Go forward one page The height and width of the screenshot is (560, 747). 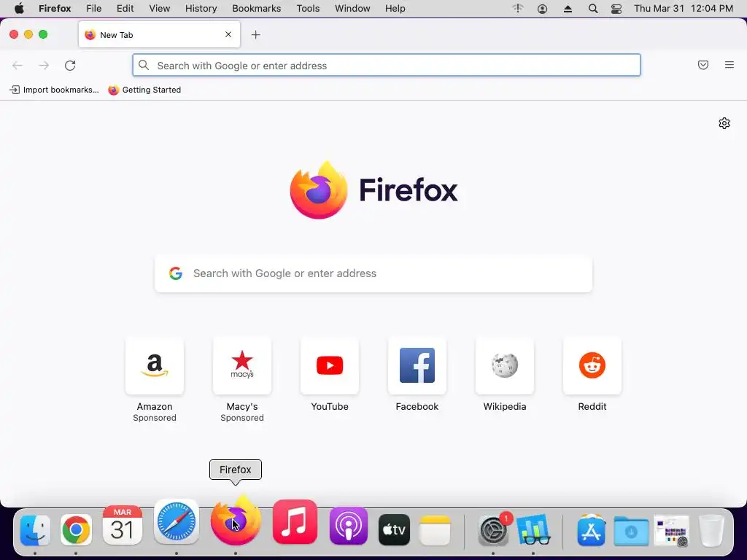[x=44, y=65]
